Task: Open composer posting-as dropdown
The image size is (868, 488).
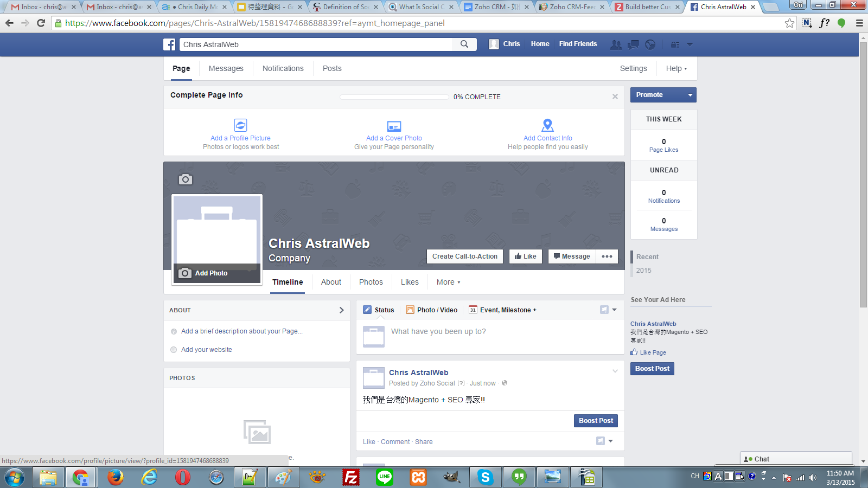Action: coord(609,310)
